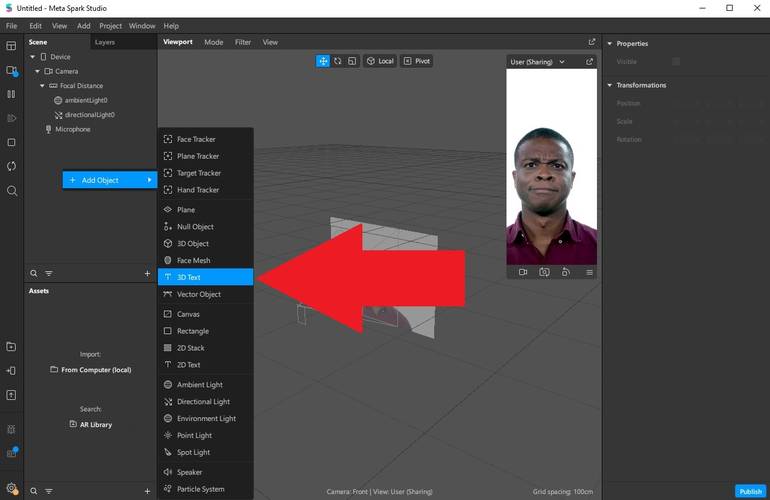Click the step-forward icon in the left sidebar
Screen dimensions: 770x500
pyautogui.click(x=11, y=118)
